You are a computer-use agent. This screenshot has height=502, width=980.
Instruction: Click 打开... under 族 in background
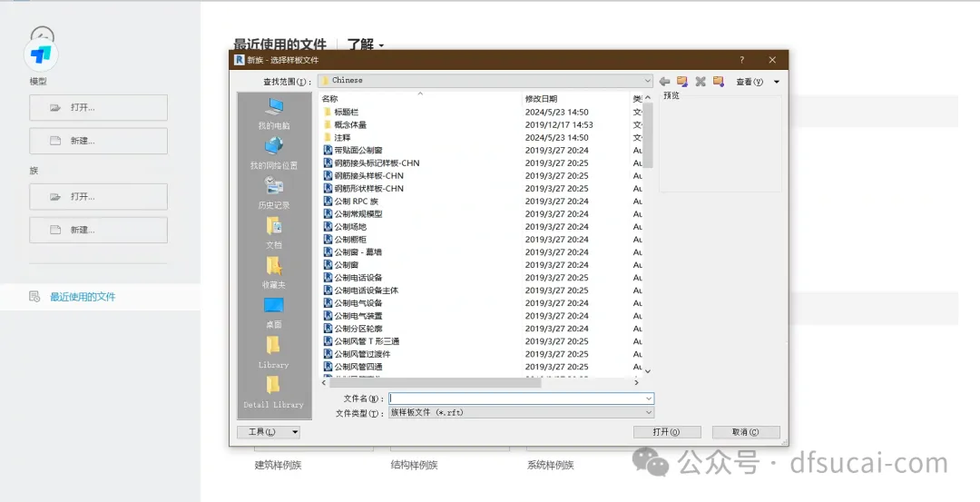click(98, 196)
